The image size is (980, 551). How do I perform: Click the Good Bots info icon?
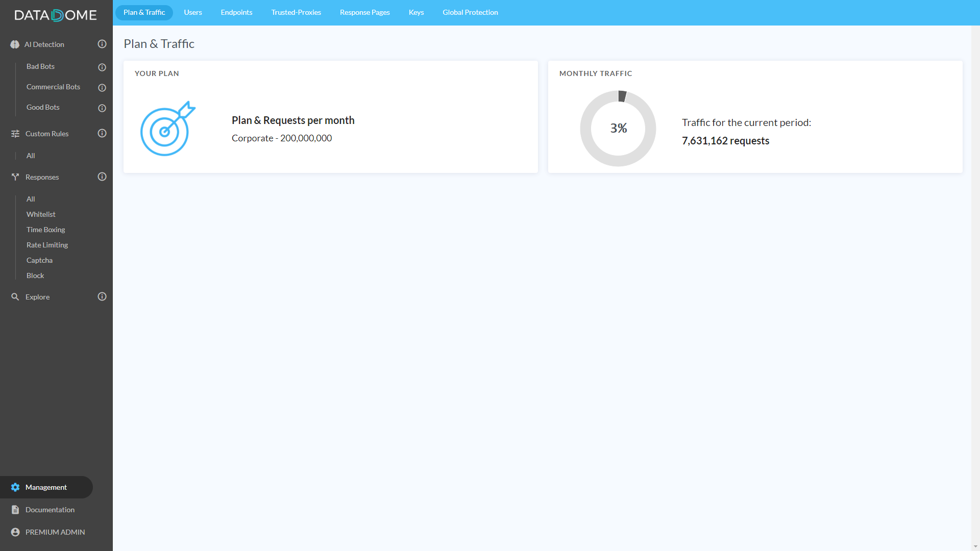(x=102, y=108)
